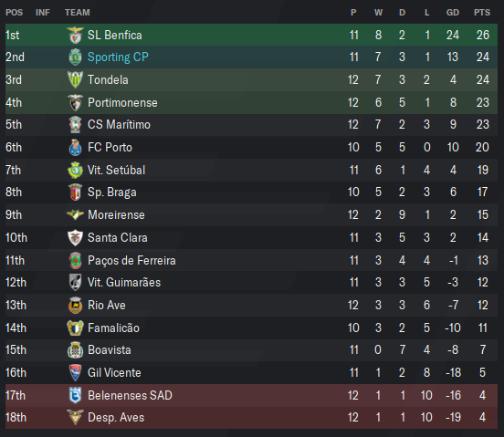Screen dimensions: 504x437
Task: Open the Portimonense team link
Action: [x=122, y=103]
